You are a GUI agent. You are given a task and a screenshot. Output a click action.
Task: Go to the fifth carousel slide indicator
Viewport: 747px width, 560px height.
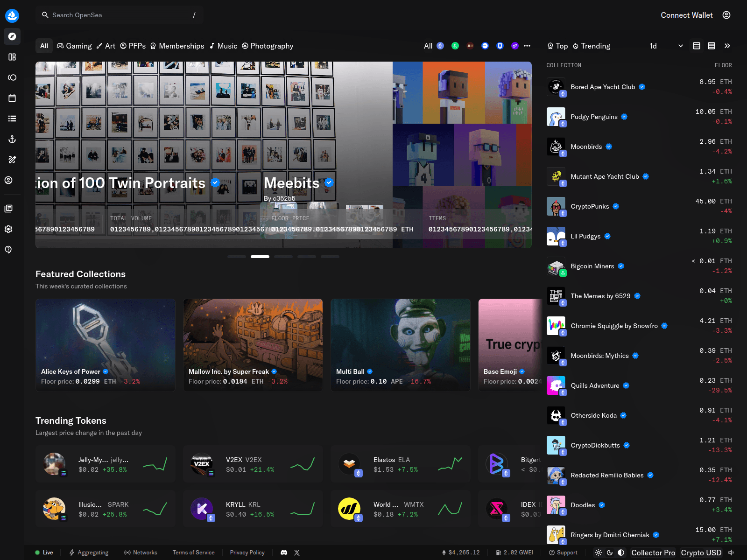pos(330,257)
